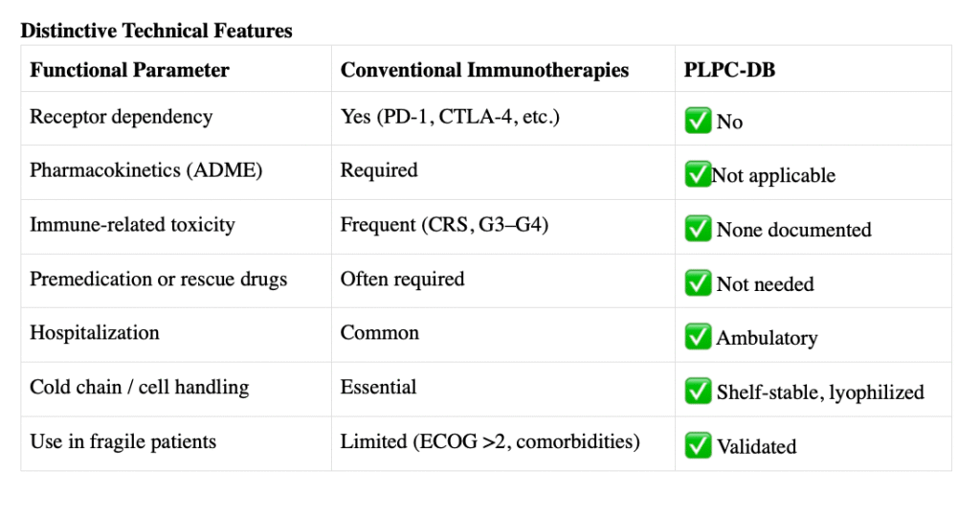Click the green checkmark beside "No"
The width and height of the screenshot is (980, 516).
pyautogui.click(x=698, y=120)
